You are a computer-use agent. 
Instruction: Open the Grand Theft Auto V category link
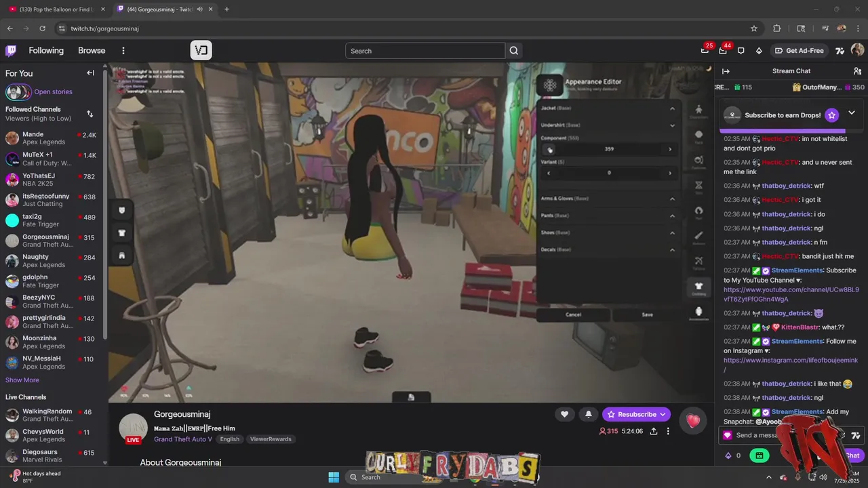184,439
